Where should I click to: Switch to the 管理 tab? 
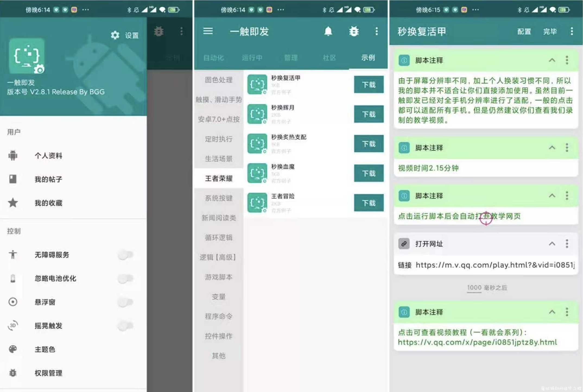[291, 58]
